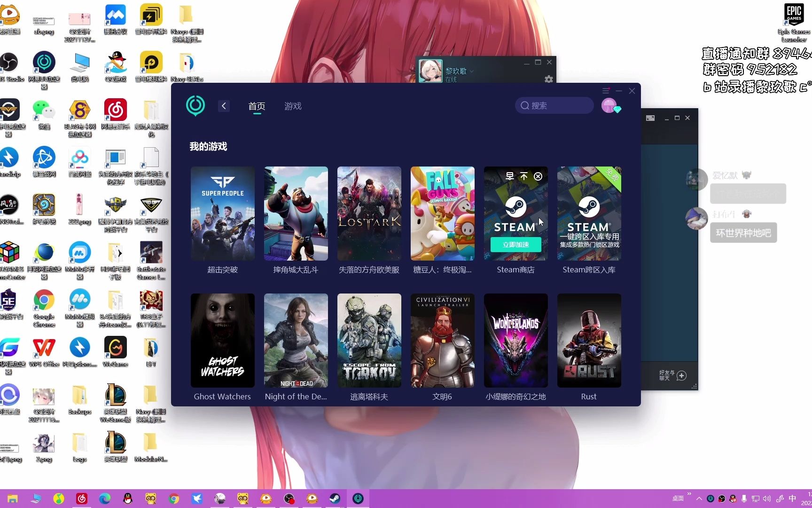Click the 环世界种地吧 chat message
The height and width of the screenshot is (508, 812).
[x=743, y=233]
